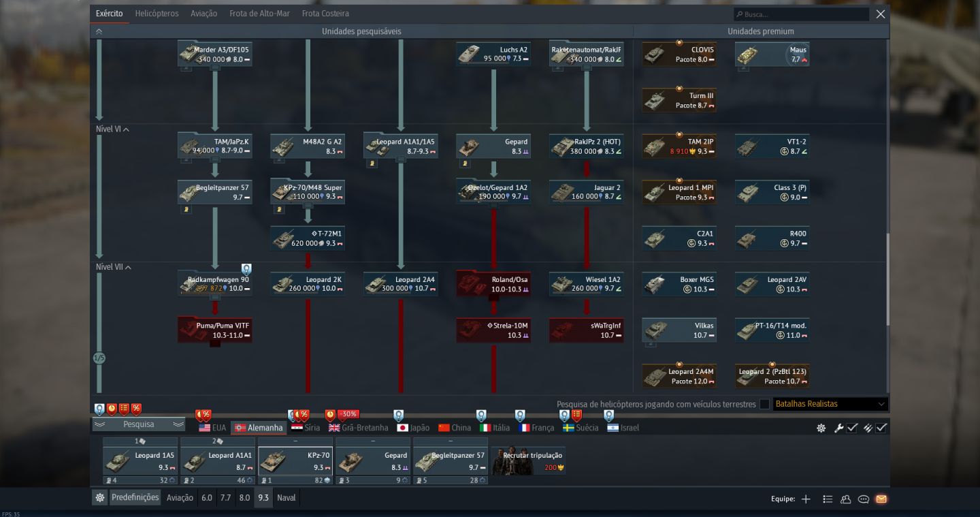Open the squad list icon next to Equipe

pos(828,499)
